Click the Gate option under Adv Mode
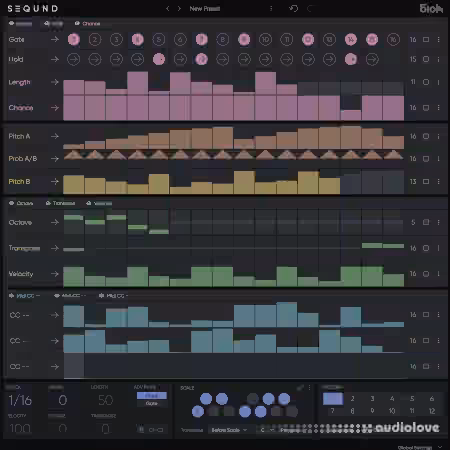Screen dimensions: 450x450 click(x=152, y=403)
